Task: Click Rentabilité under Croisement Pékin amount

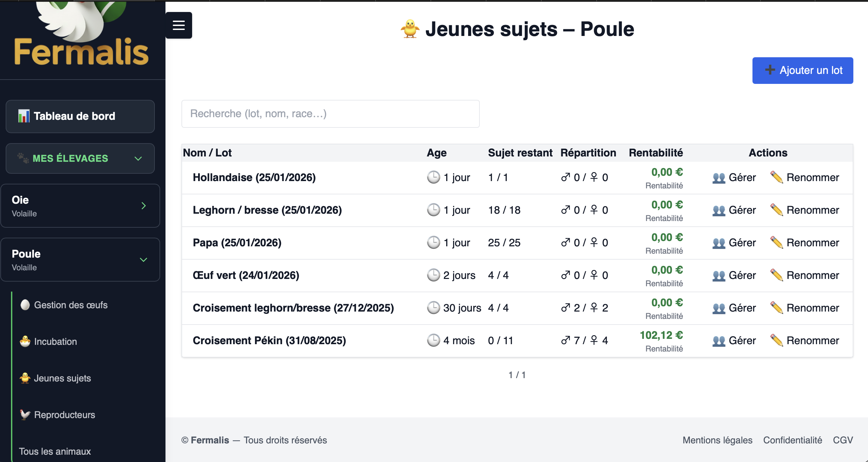Action: coord(664,349)
